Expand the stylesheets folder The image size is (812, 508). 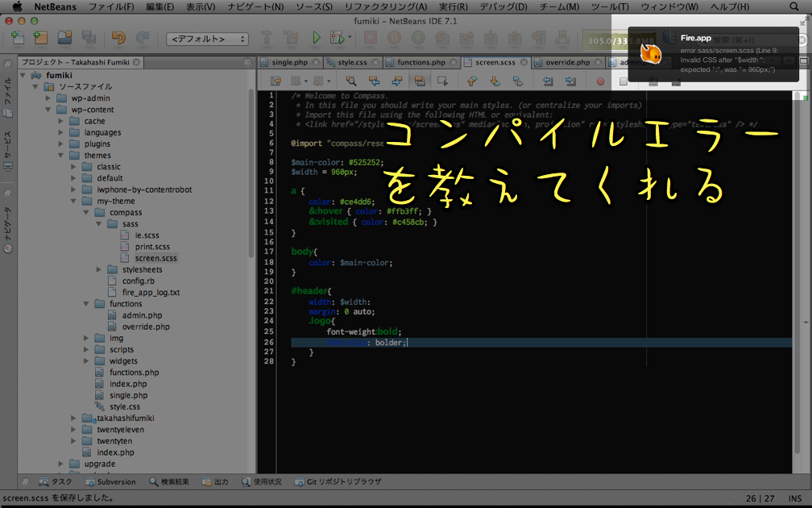[99, 269]
